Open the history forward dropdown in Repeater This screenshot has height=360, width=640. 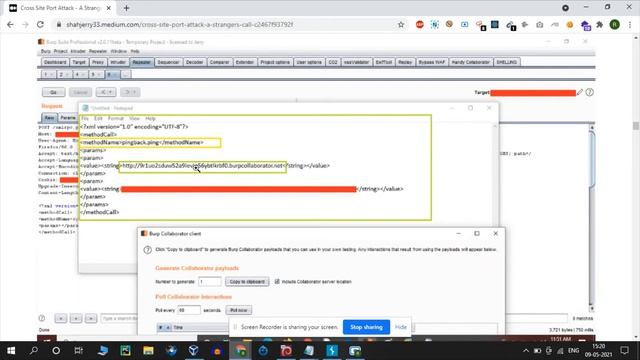tap(130, 92)
